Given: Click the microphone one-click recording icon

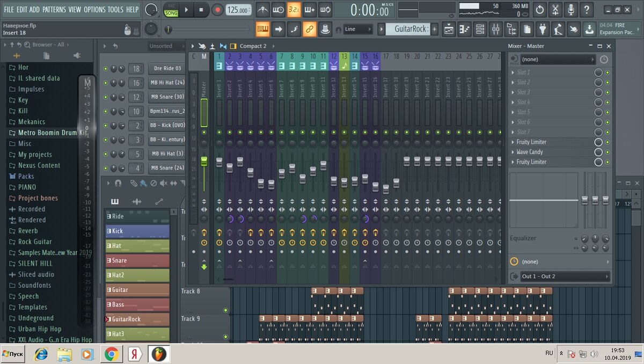Looking at the screenshot, I should (571, 9).
